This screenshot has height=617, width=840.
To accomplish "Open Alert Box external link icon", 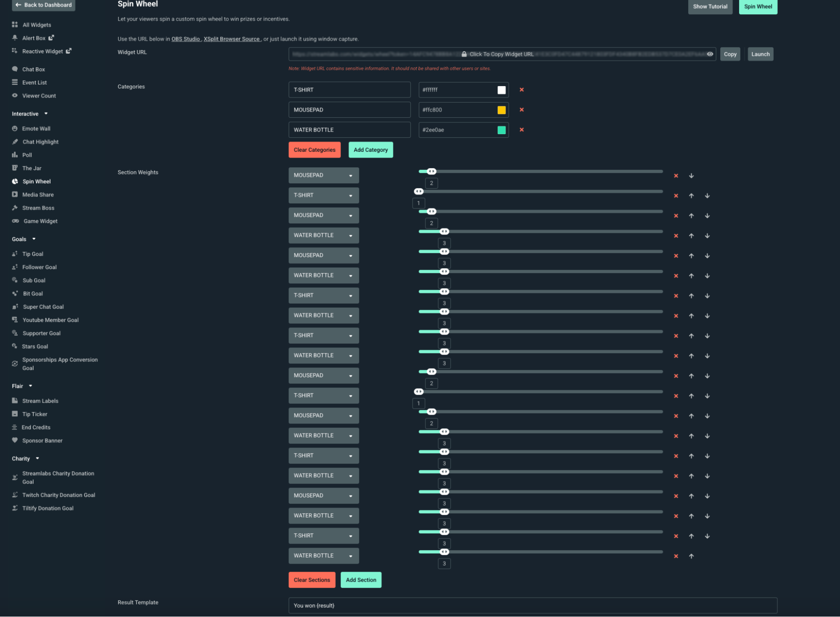I will (52, 37).
